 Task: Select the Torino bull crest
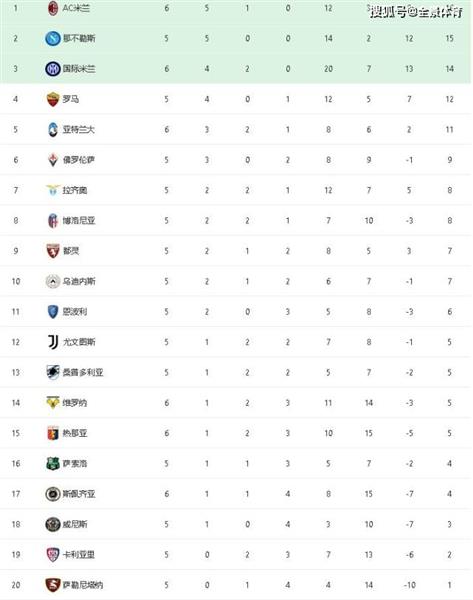pos(53,251)
